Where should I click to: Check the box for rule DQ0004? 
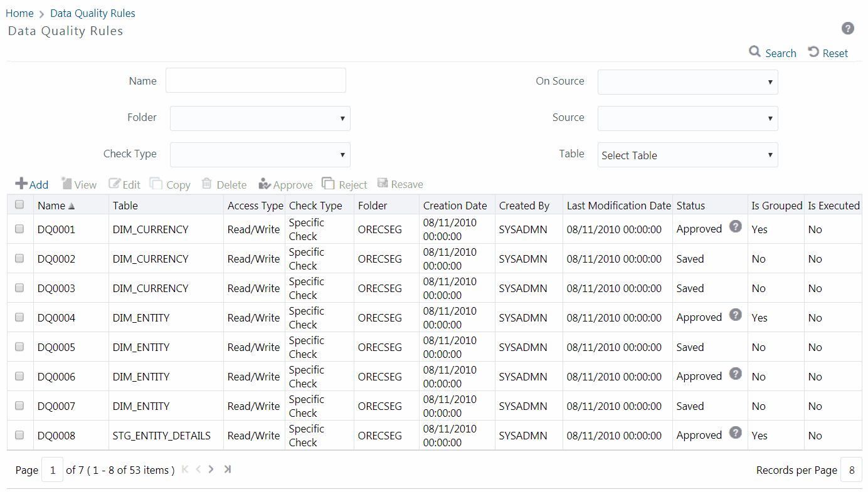[x=19, y=317]
